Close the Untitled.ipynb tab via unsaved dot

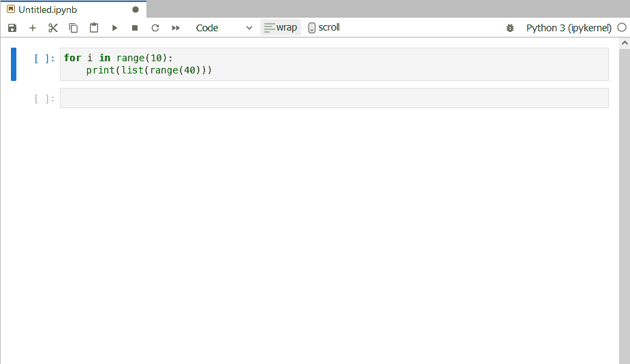point(136,10)
